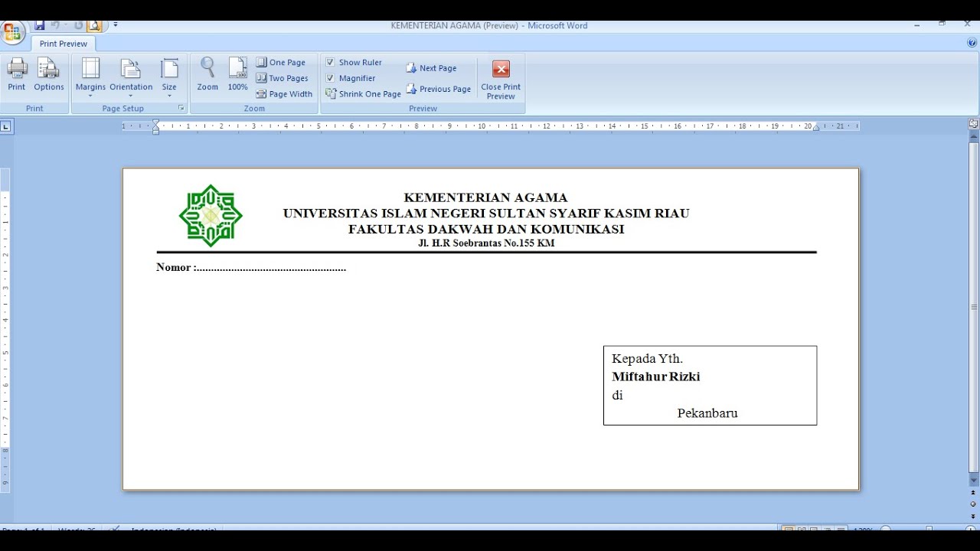Restore down the Word window
The height and width of the screenshot is (551, 980).
pos(942,25)
